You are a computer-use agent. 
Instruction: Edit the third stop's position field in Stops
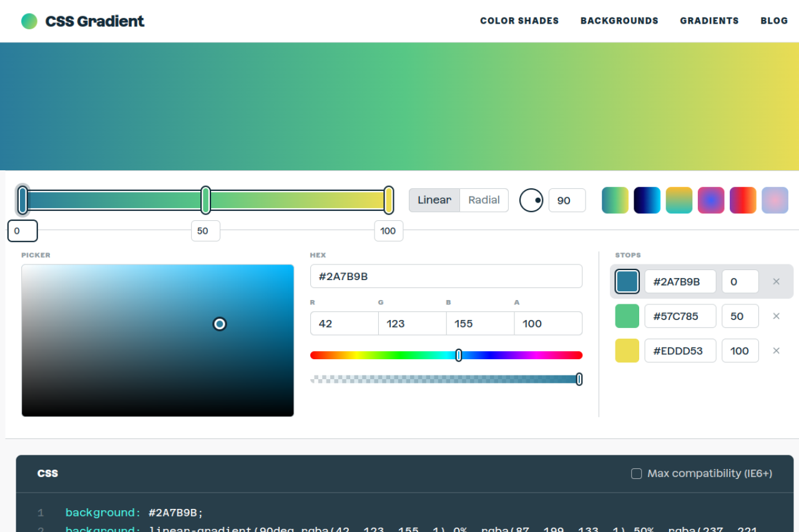(740, 351)
